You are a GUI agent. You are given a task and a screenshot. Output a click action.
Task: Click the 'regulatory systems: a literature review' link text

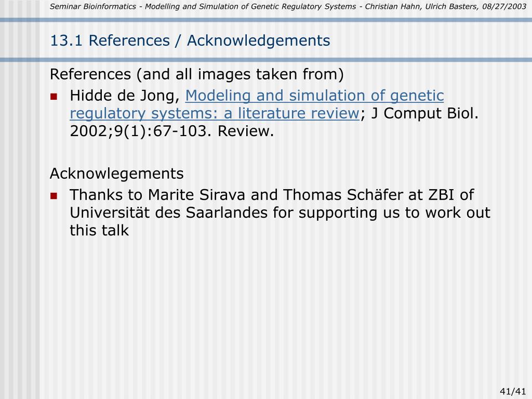pyautogui.click(x=215, y=113)
